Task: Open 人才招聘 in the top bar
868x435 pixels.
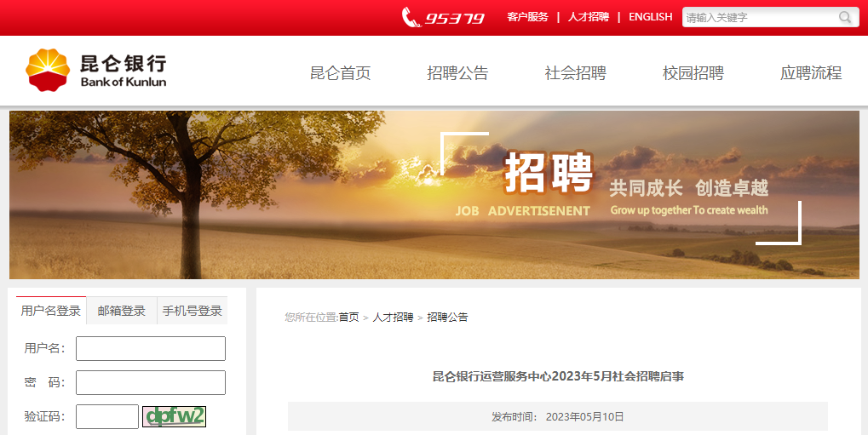Action: pyautogui.click(x=589, y=17)
